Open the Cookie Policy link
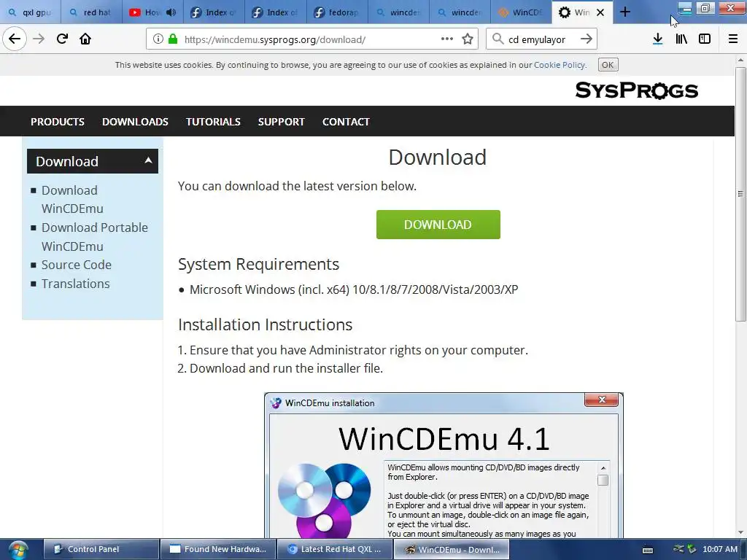747x560 pixels. [x=560, y=65]
